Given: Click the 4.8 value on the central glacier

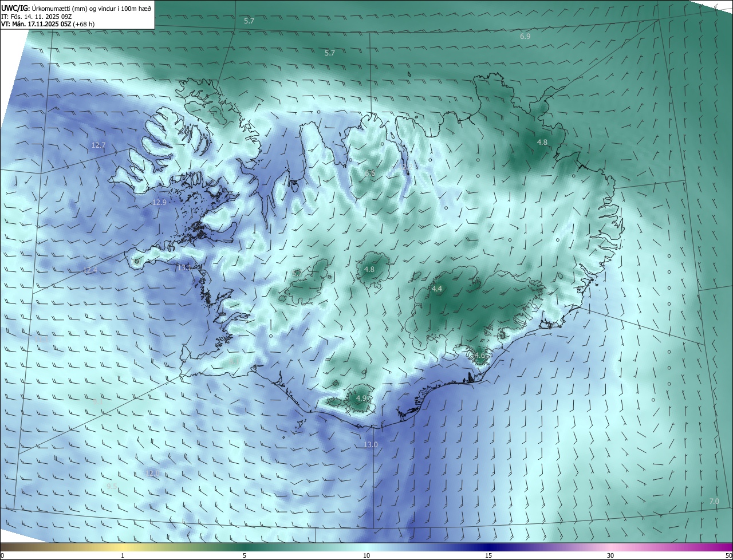Looking at the screenshot, I should (369, 269).
